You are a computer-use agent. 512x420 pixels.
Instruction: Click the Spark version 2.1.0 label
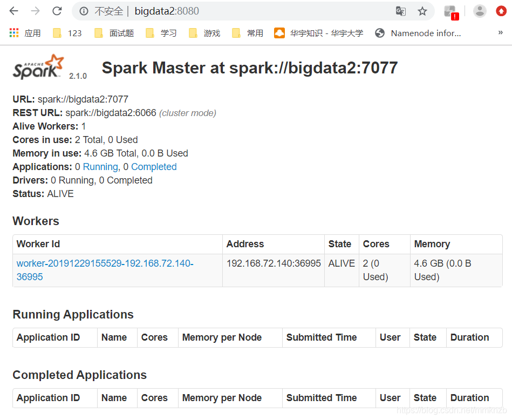coord(78,76)
